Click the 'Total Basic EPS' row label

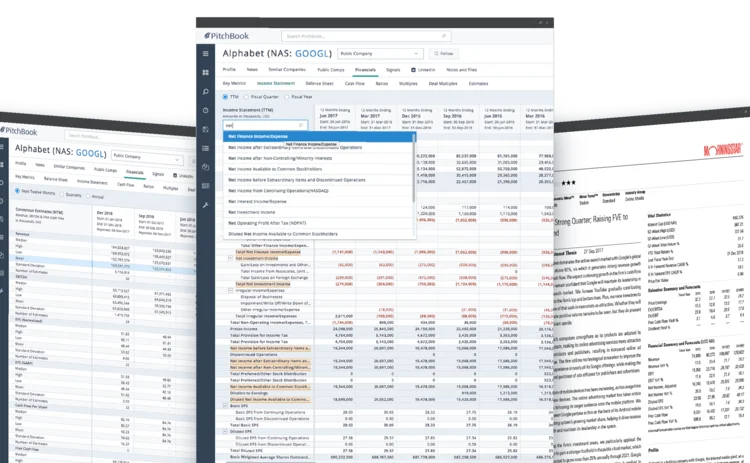pyautogui.click(x=244, y=425)
